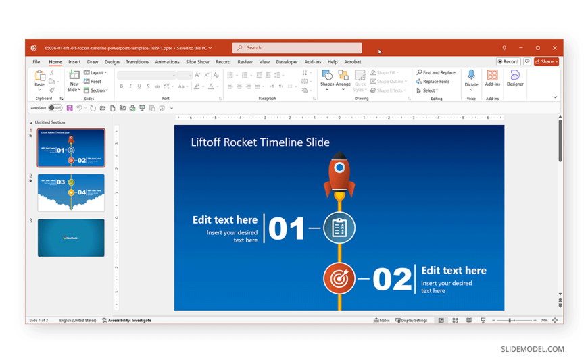The width and height of the screenshot is (588, 364).
Task: Align text to the center
Action: click(x=239, y=86)
